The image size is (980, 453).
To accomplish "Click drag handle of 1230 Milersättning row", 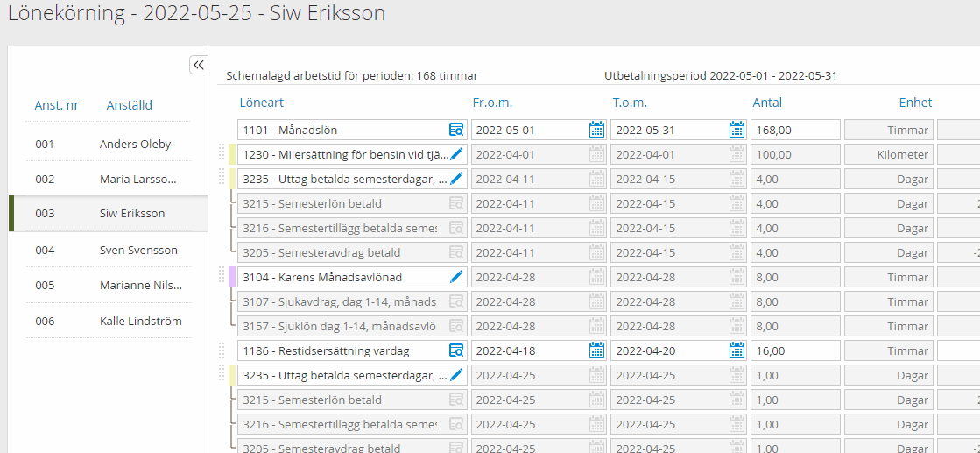I will click(x=222, y=154).
